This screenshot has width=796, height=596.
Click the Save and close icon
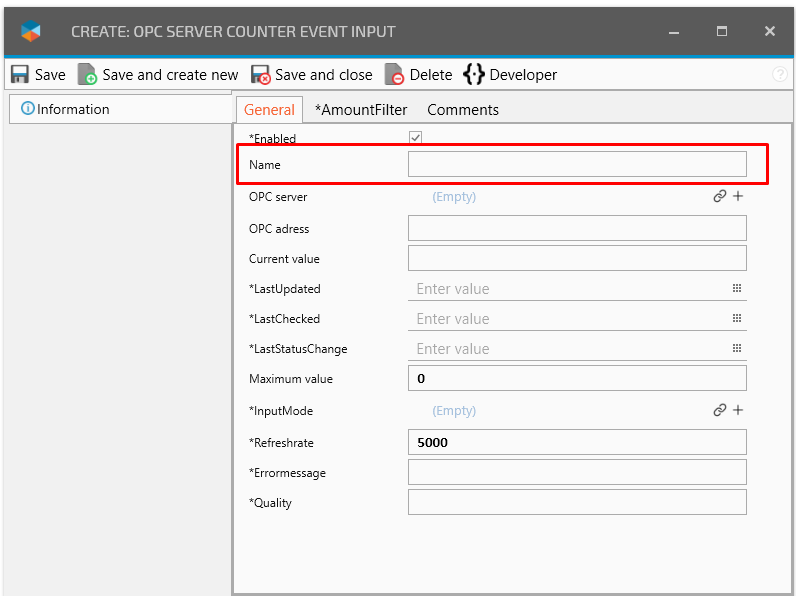click(x=261, y=75)
